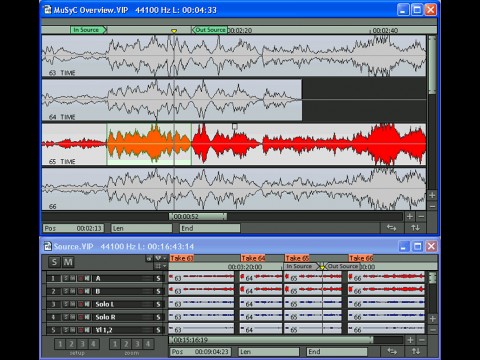The height and width of the screenshot is (360, 480).
Task: Mute the Vl 1,2 track
Action: 73,330
